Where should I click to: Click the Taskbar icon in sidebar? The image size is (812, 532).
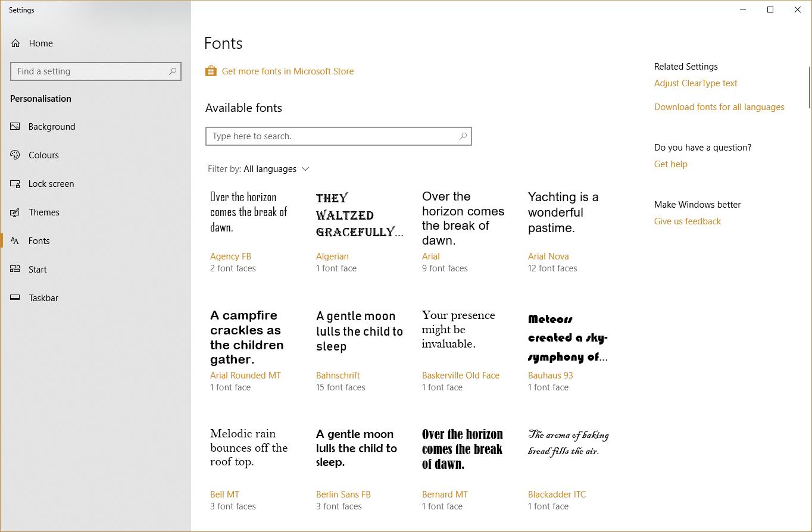pyautogui.click(x=15, y=298)
